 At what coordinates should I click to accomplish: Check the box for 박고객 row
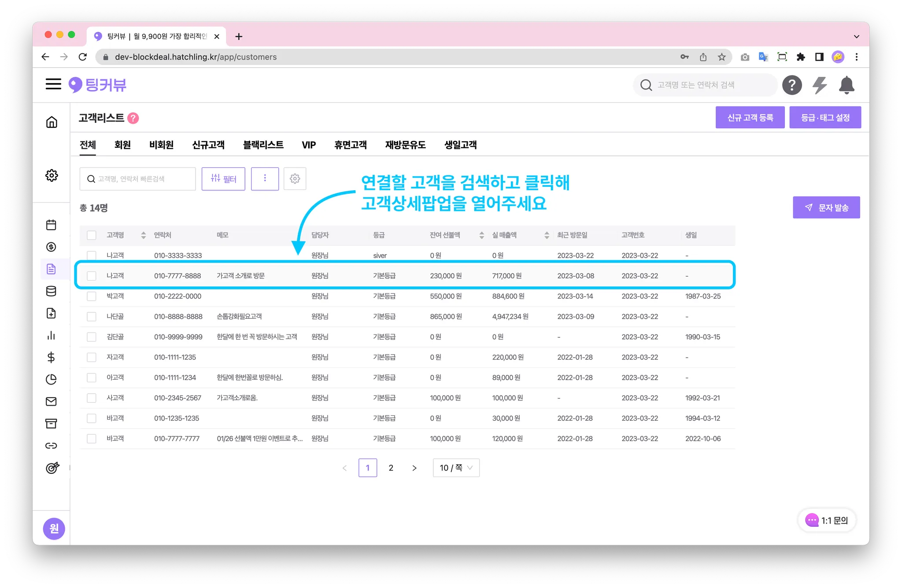(92, 296)
